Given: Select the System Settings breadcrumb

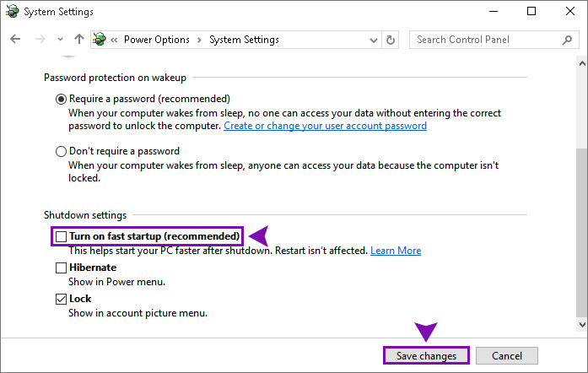Looking at the screenshot, I should 244,40.
